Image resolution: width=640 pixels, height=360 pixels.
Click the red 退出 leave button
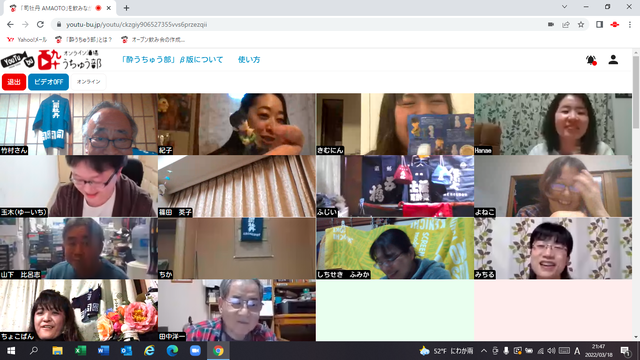pos(14,82)
